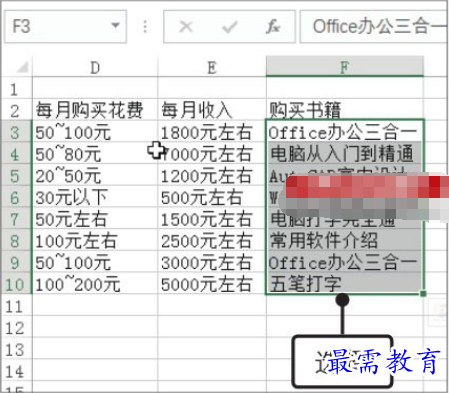Viewport: 449px width, 393px height.
Task: Click the cell 100元左右
Action: (x=95, y=240)
